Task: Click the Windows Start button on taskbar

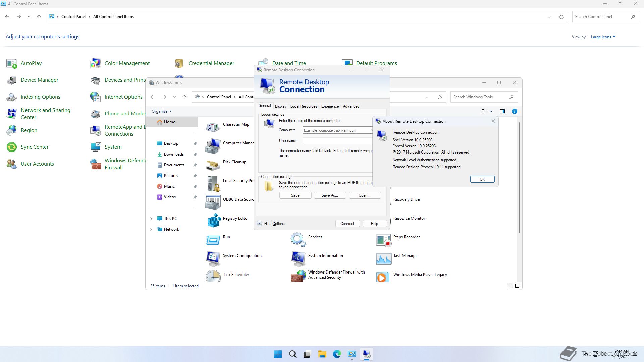Action: (x=278, y=354)
